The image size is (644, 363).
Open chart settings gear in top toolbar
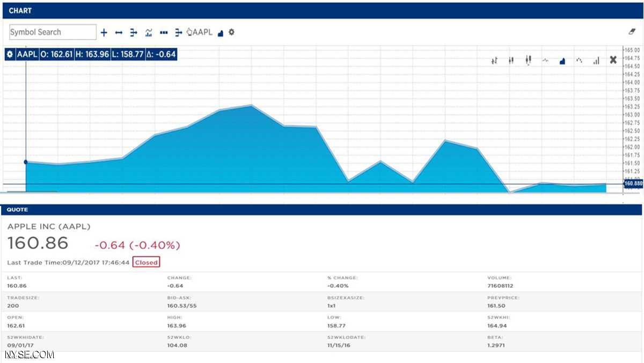pos(231,32)
